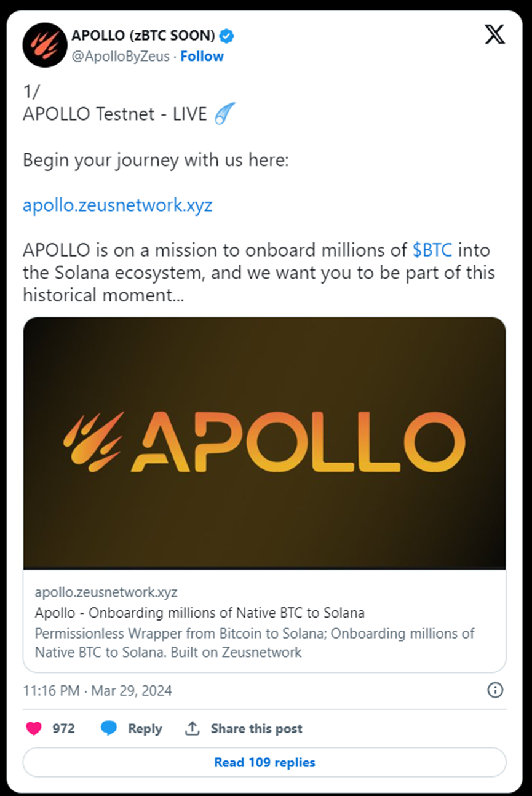Click the X logo icon
Screen dimensions: 532x796
(x=494, y=34)
